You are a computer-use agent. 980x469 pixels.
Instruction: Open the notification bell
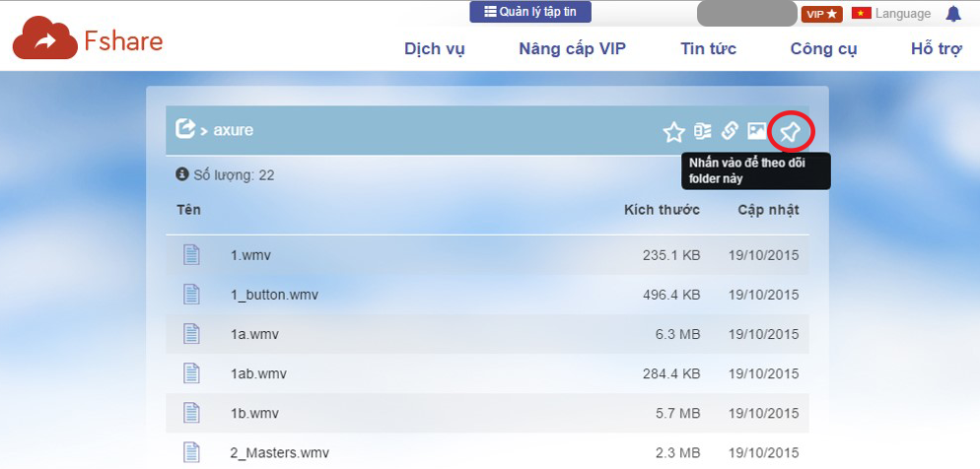(952, 14)
